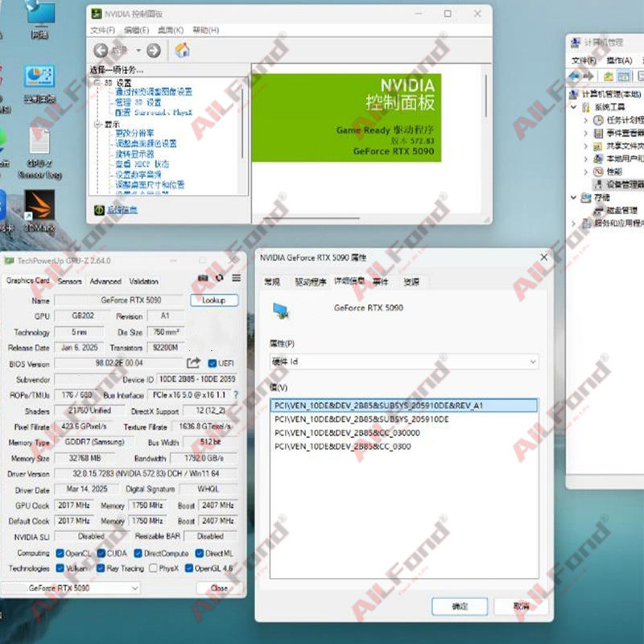Open the 文件(F) menu in NVIDIA Control Panel
644x644 pixels.
coord(102,30)
